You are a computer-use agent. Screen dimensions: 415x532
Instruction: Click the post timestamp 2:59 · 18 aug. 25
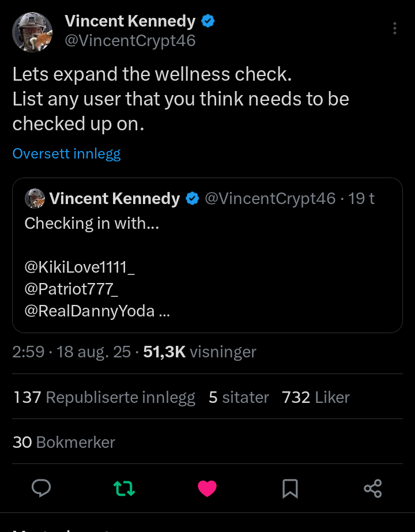(x=71, y=352)
